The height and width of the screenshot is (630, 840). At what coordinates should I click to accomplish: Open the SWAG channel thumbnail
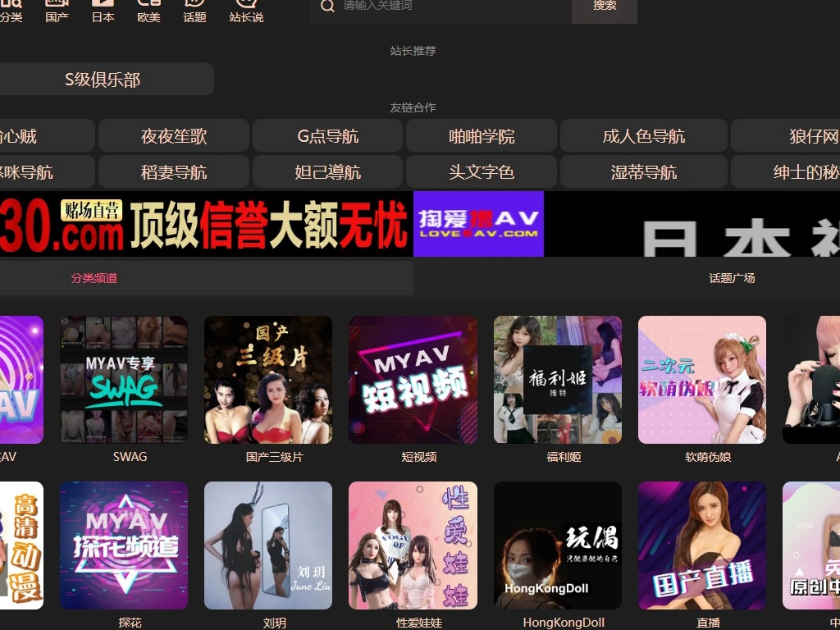(124, 380)
